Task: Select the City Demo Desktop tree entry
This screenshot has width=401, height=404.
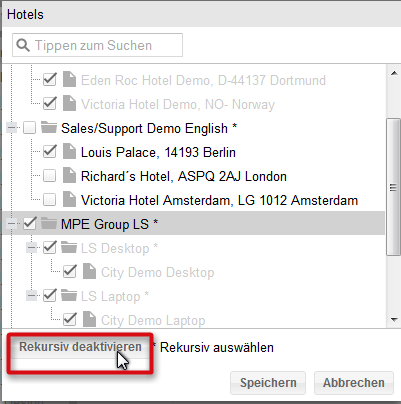Action: (x=157, y=272)
